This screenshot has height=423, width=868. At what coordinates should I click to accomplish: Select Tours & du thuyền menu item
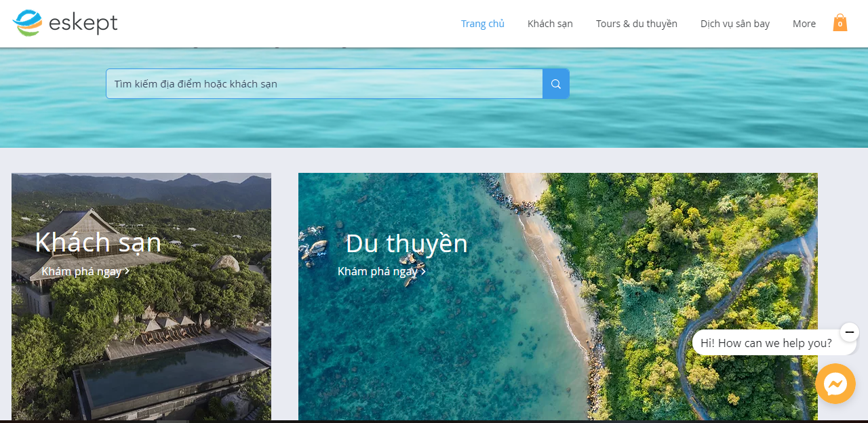pyautogui.click(x=636, y=24)
